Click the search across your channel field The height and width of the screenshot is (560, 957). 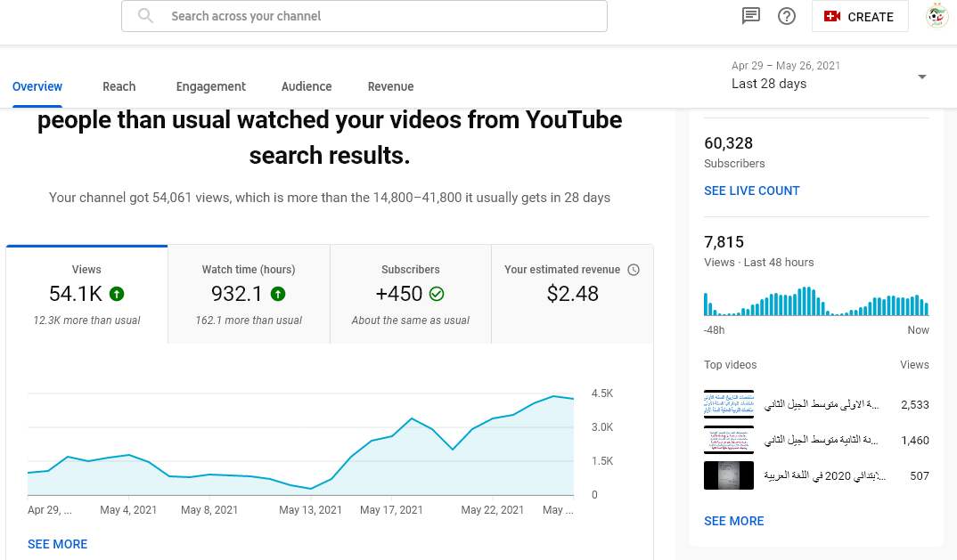356,16
